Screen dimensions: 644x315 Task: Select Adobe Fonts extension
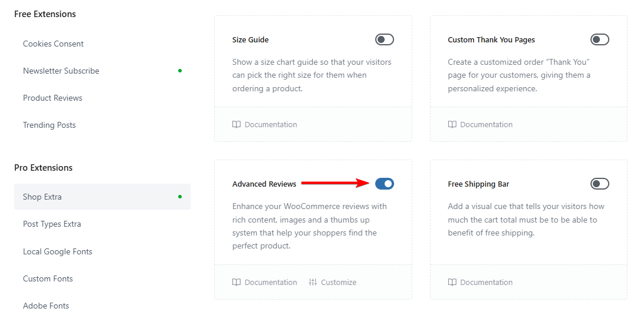pyautogui.click(x=46, y=306)
